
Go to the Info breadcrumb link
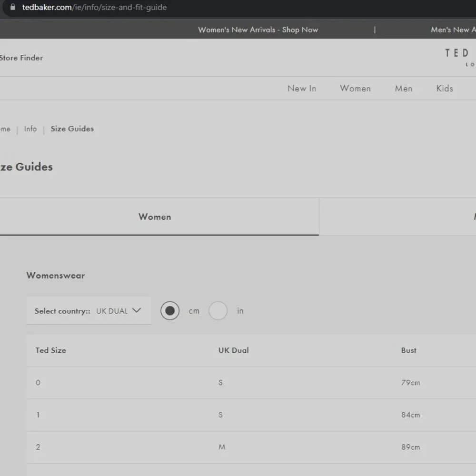click(30, 129)
